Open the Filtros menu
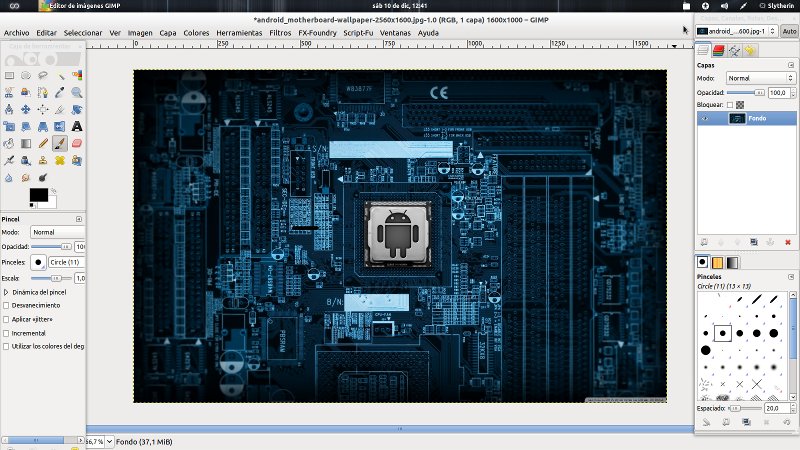The height and width of the screenshot is (450, 800). (280, 33)
